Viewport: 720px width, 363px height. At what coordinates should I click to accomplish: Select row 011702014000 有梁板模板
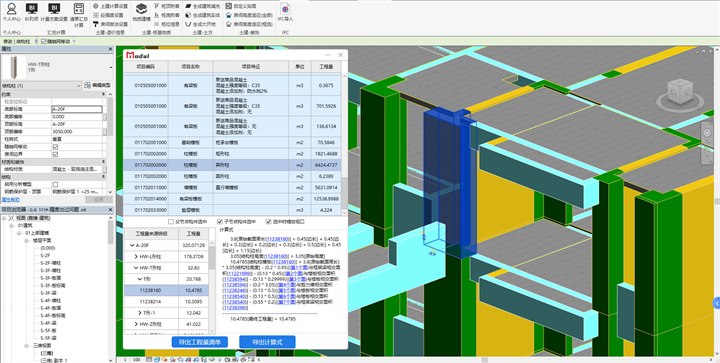tap(232, 199)
